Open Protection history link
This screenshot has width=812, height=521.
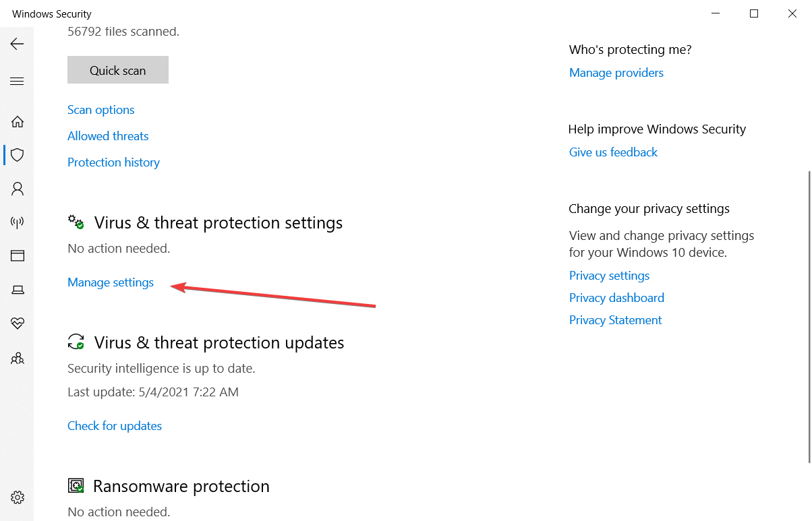(x=113, y=162)
